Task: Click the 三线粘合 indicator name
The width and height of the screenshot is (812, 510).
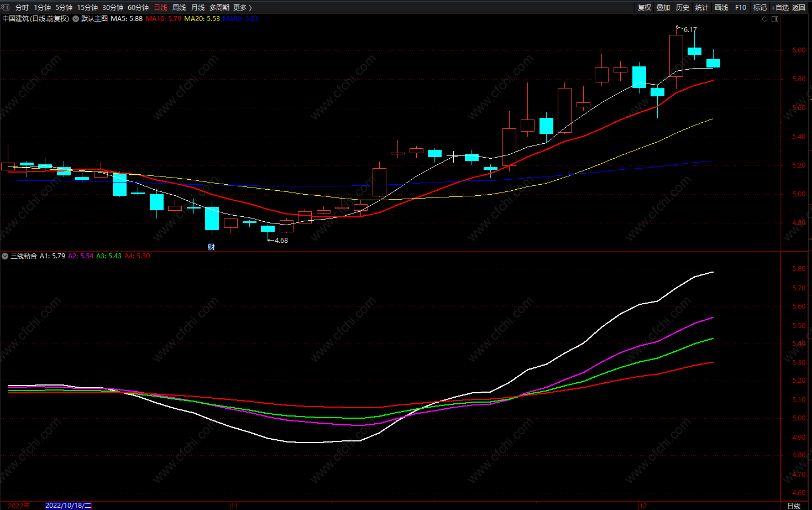Action: pos(24,256)
